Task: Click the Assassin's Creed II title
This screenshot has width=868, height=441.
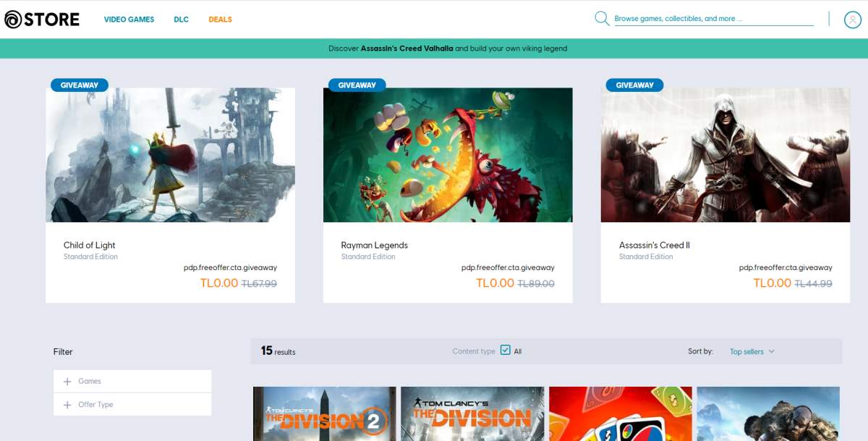Action: tap(654, 245)
